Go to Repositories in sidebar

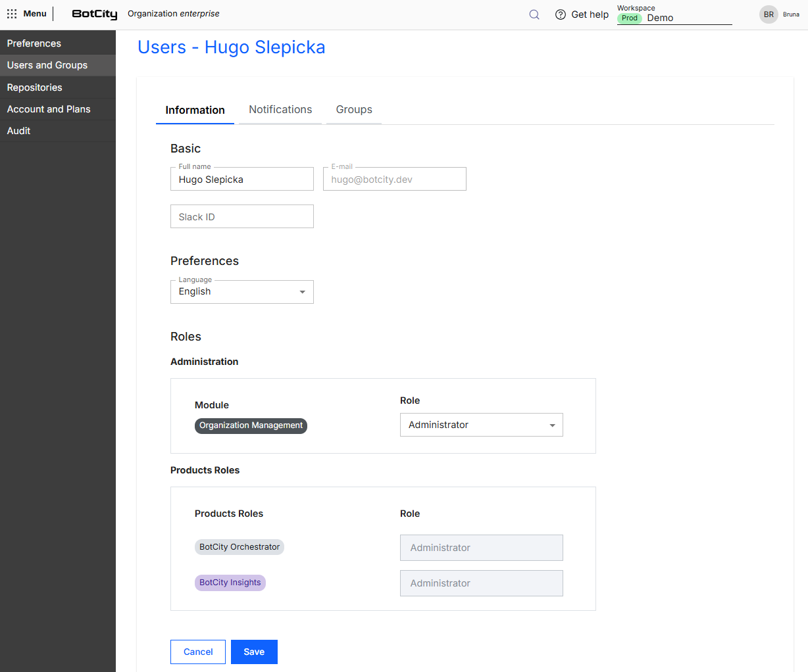pyautogui.click(x=58, y=87)
